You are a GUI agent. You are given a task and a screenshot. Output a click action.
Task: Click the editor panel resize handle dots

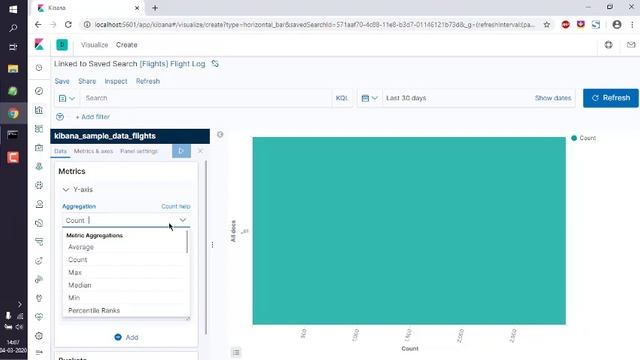[212, 244]
